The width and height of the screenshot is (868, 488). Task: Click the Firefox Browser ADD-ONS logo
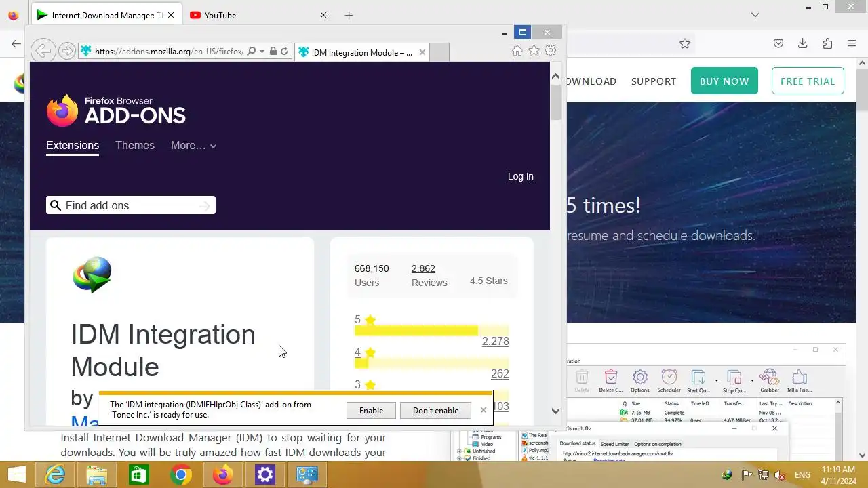tap(116, 110)
